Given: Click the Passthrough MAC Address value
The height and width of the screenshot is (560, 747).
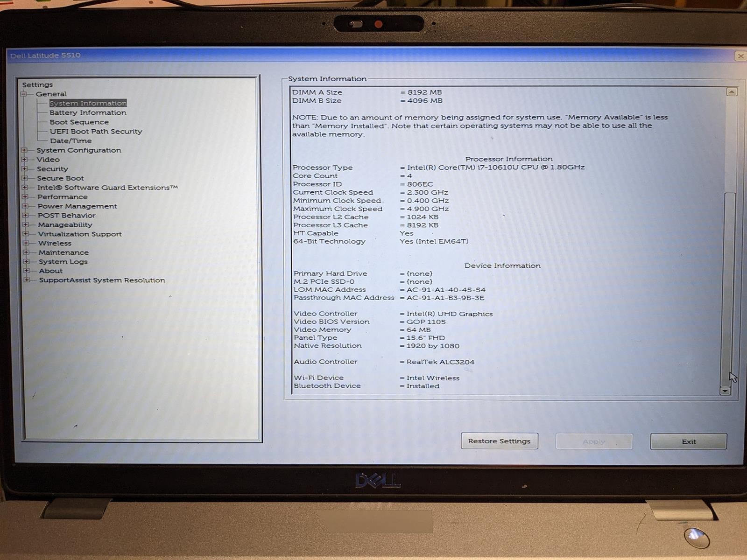Looking at the screenshot, I should point(445,298).
